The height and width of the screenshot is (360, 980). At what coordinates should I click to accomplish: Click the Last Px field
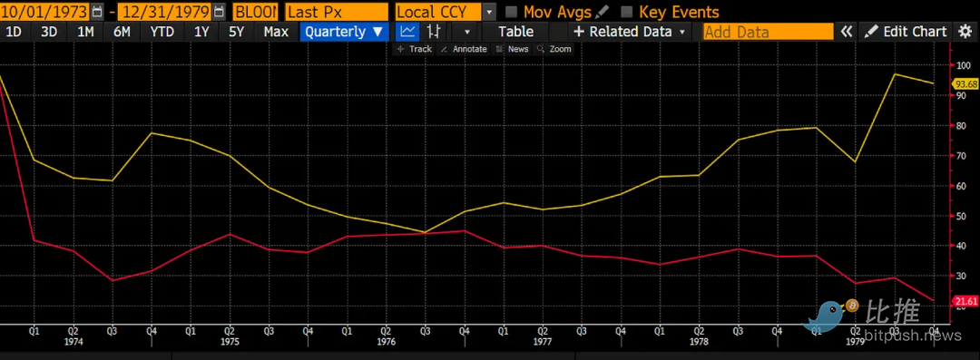tap(337, 12)
